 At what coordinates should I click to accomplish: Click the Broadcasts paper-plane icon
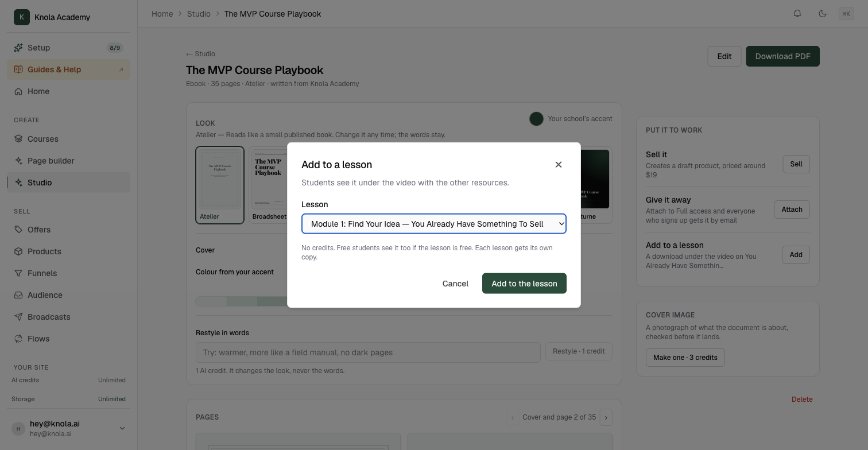click(x=18, y=317)
